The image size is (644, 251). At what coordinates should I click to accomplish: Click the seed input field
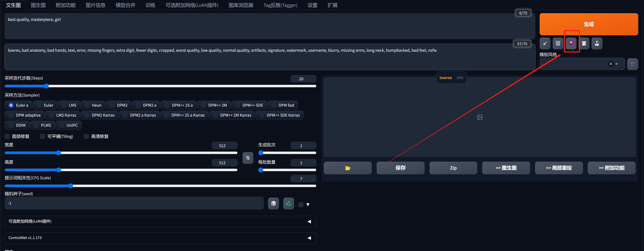pos(134,203)
